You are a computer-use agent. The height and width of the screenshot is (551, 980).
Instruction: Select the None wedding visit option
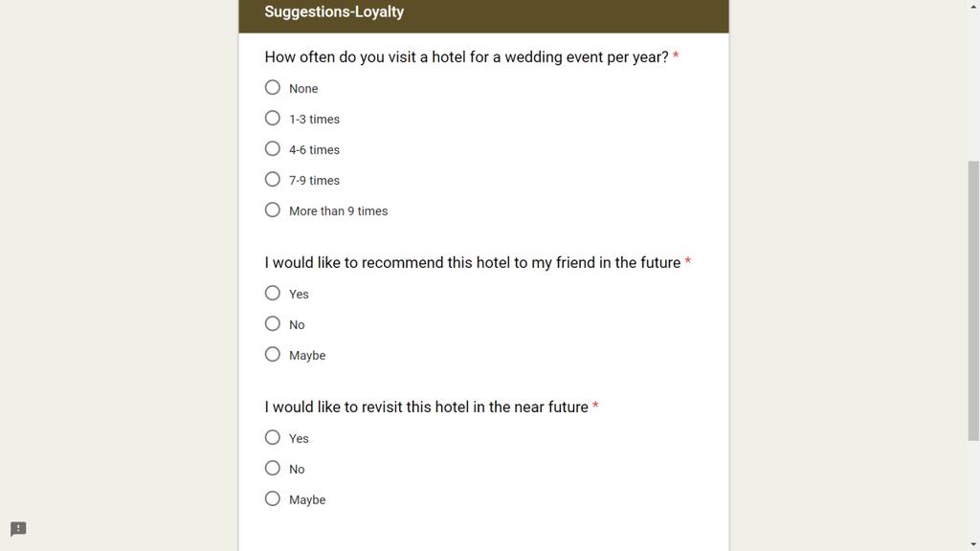[273, 87]
